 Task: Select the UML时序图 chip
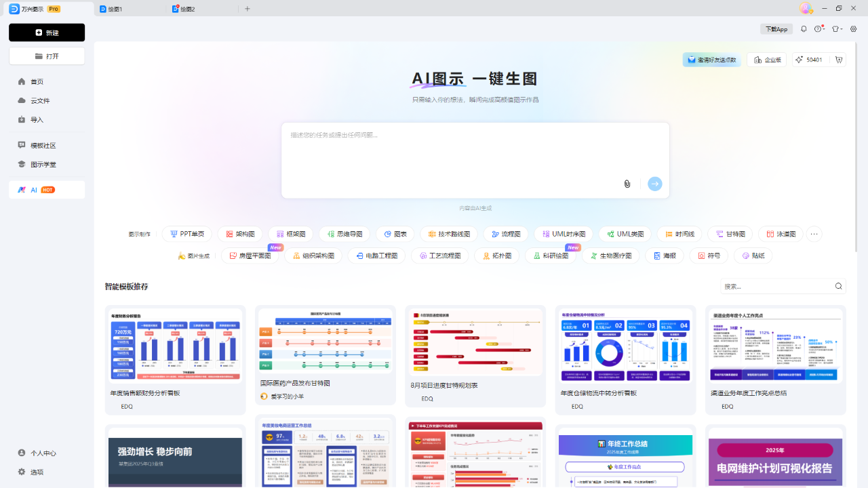(564, 234)
